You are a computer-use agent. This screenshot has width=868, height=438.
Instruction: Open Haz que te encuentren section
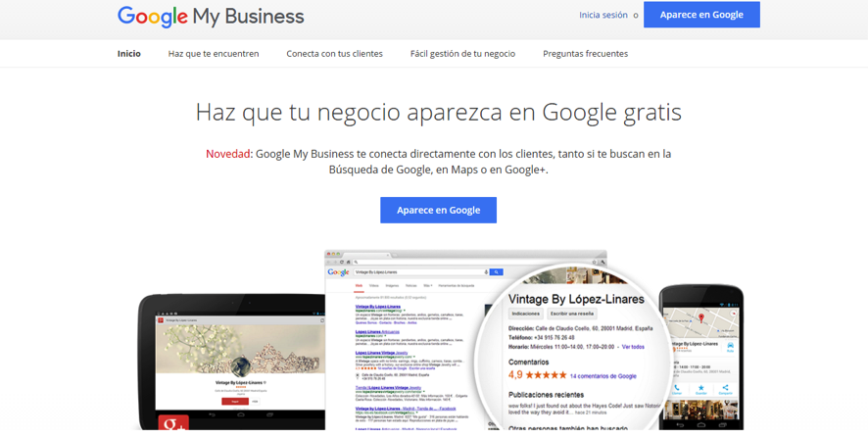214,54
